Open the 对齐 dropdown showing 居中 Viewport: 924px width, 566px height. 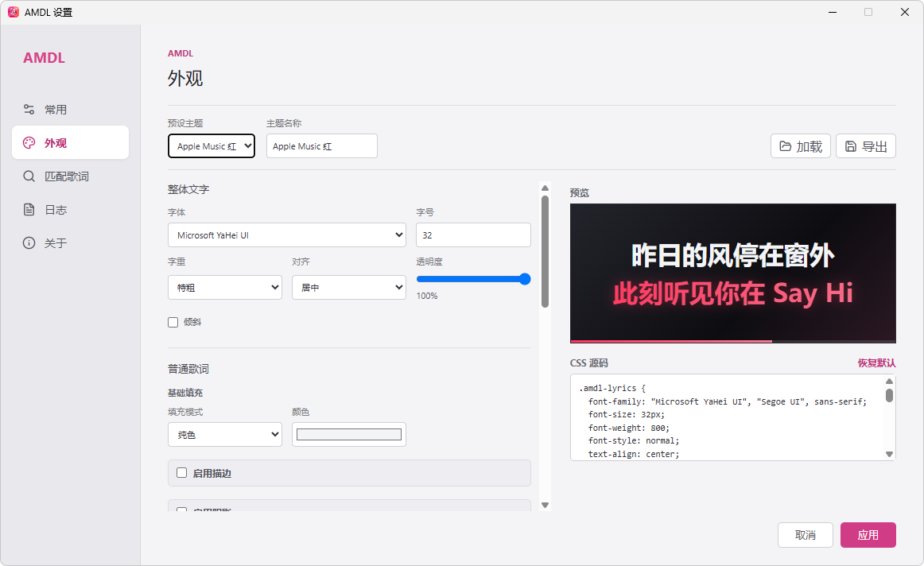[349, 288]
